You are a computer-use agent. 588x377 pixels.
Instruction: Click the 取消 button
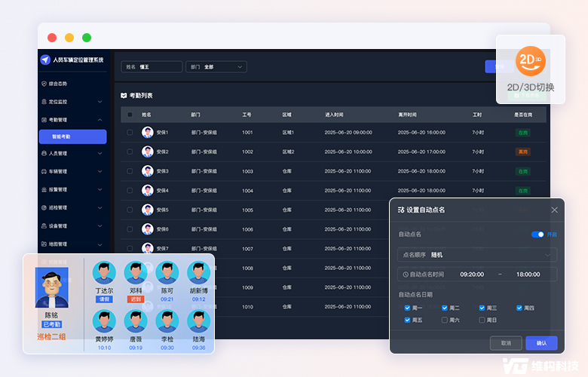pos(505,343)
